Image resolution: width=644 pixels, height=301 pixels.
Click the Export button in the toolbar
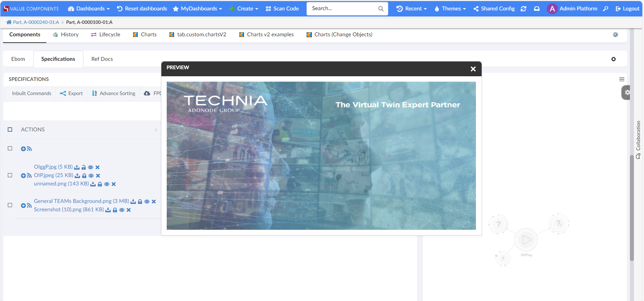point(71,93)
